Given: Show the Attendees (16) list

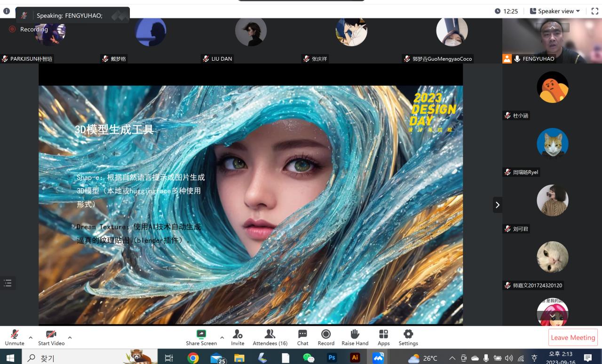Looking at the screenshot, I should 270,337.
